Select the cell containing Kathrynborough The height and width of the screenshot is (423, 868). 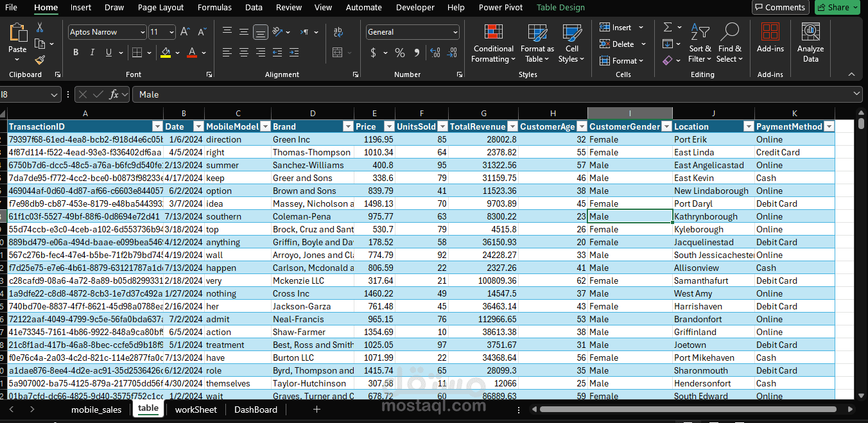(713, 216)
